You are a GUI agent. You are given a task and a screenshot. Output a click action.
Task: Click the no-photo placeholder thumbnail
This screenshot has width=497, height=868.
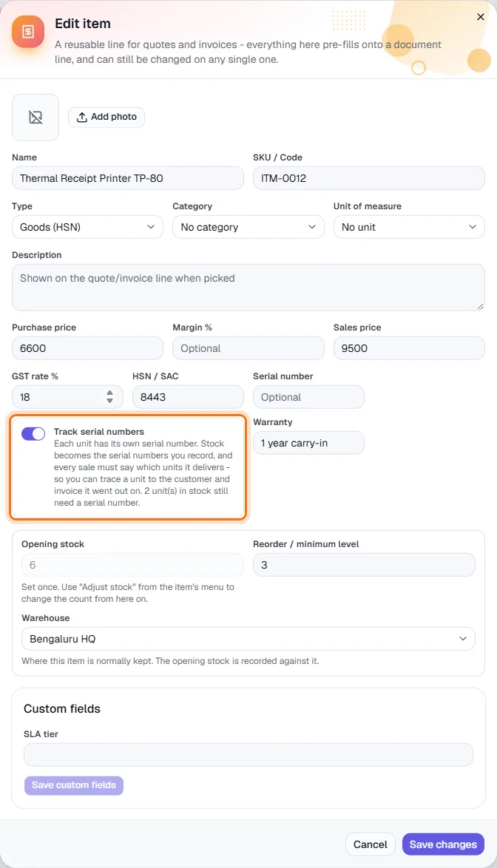point(35,118)
